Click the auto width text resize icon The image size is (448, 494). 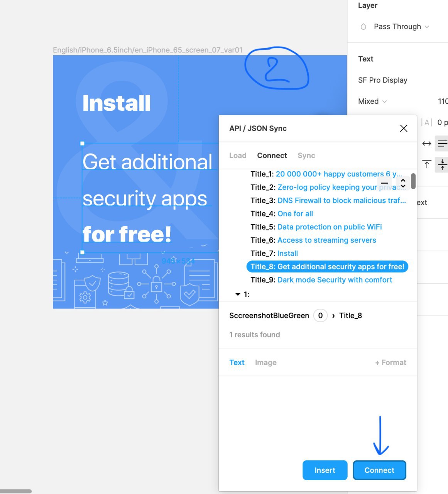[x=426, y=144]
